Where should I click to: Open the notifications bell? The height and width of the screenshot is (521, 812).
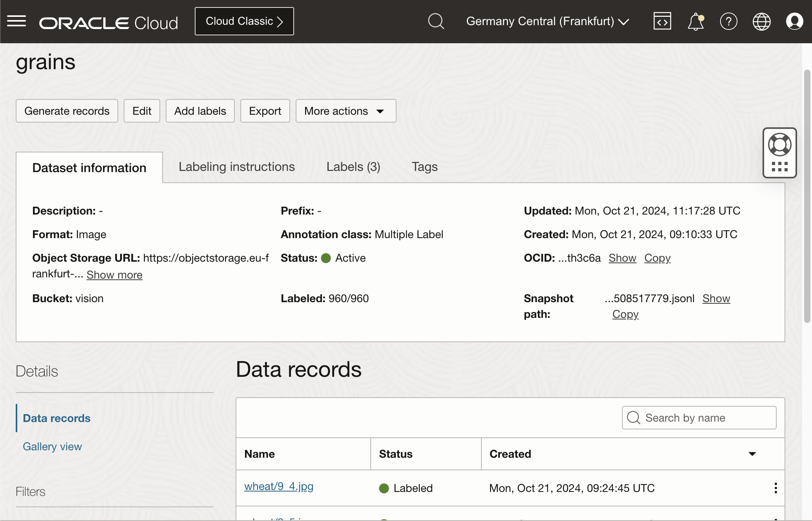coord(695,21)
